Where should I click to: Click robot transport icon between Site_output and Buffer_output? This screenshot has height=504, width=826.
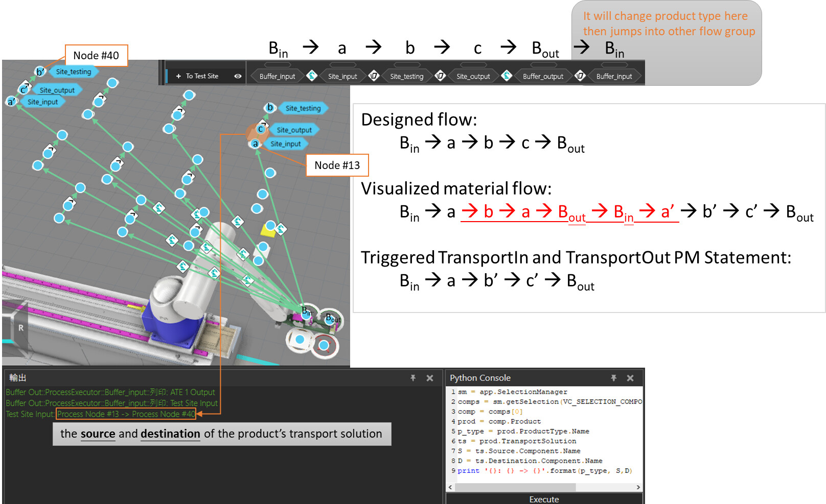(x=507, y=76)
